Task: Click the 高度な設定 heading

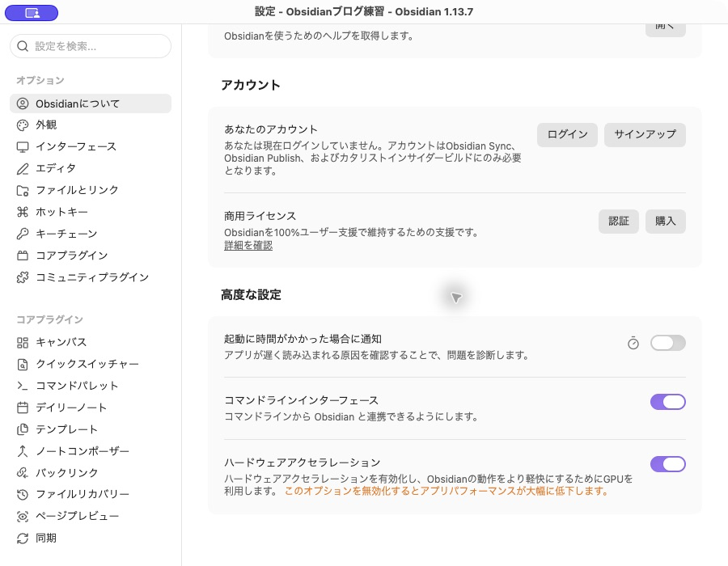Action: coord(251,295)
